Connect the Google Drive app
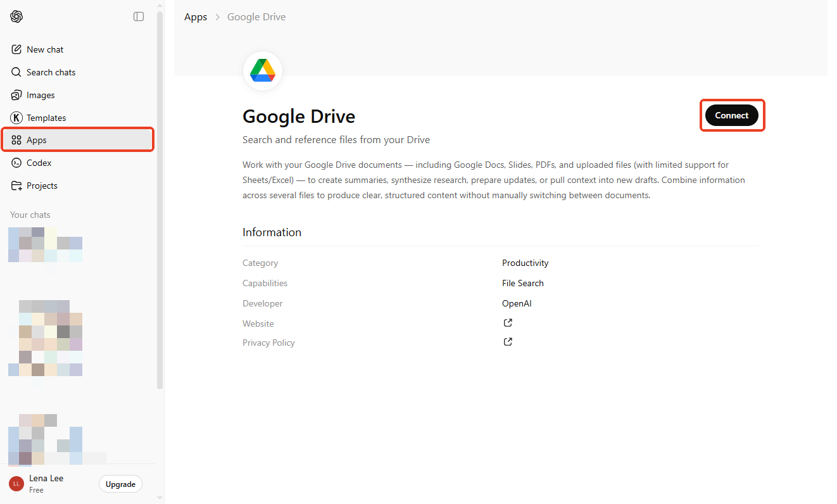Image resolution: width=837 pixels, height=504 pixels. [x=732, y=115]
